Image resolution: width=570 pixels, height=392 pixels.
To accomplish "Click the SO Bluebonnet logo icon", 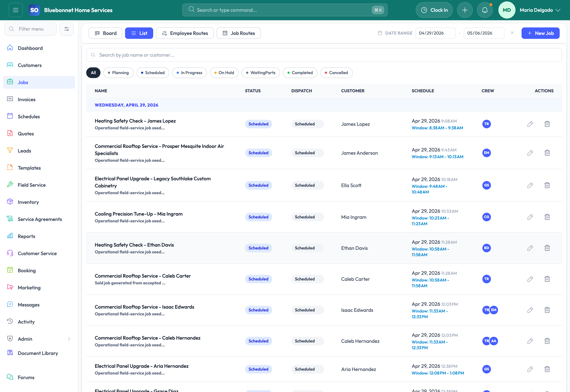I will pyautogui.click(x=34, y=10).
